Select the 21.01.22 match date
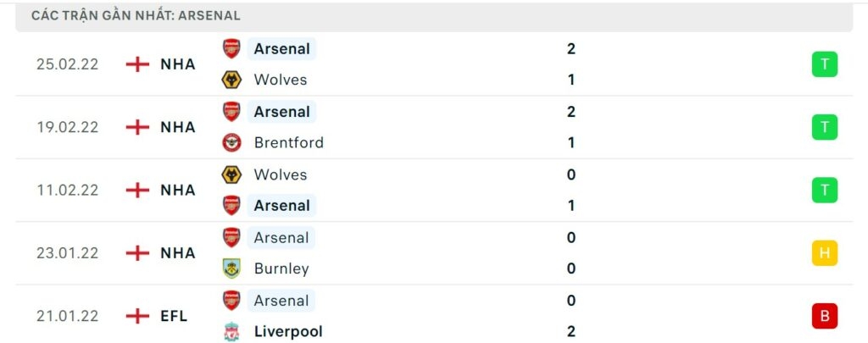This screenshot has width=868, height=343. click(x=68, y=316)
